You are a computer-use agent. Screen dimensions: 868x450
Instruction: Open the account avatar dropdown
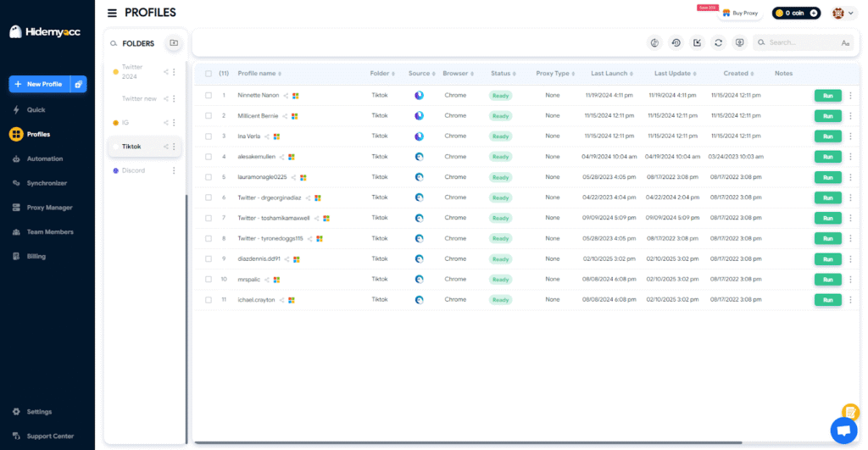tap(843, 14)
